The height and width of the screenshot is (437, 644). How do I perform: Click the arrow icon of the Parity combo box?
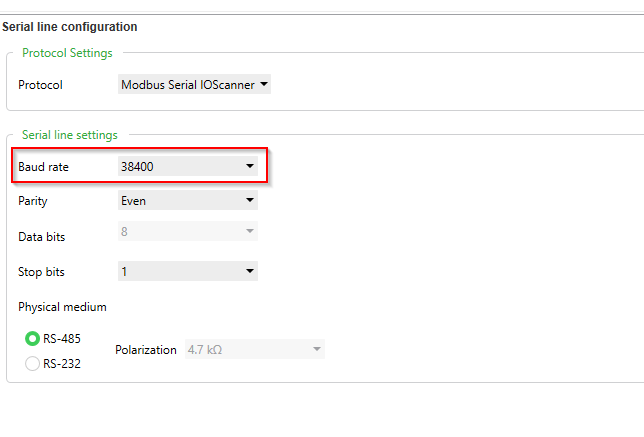point(250,200)
